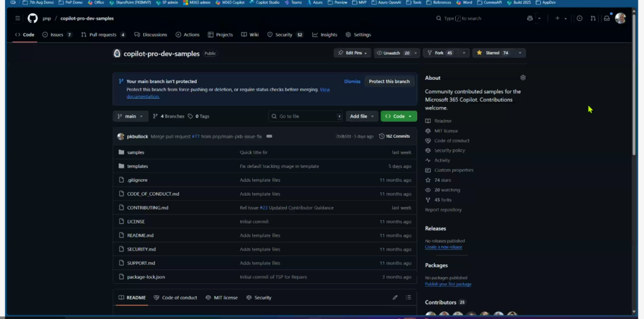Open the Insights tab
Viewport: 644px width, 319px height.
[325, 35]
